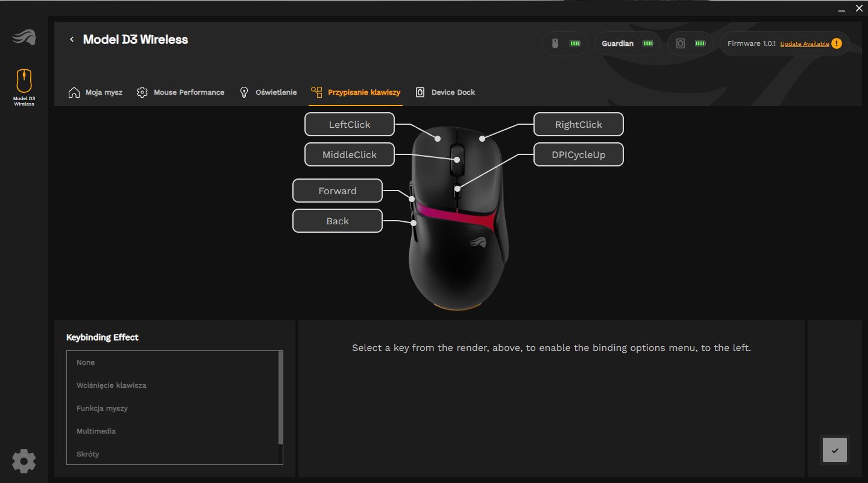Select the Model D3 Wireless device icon
Viewport: 868px width, 483px height.
(x=24, y=81)
